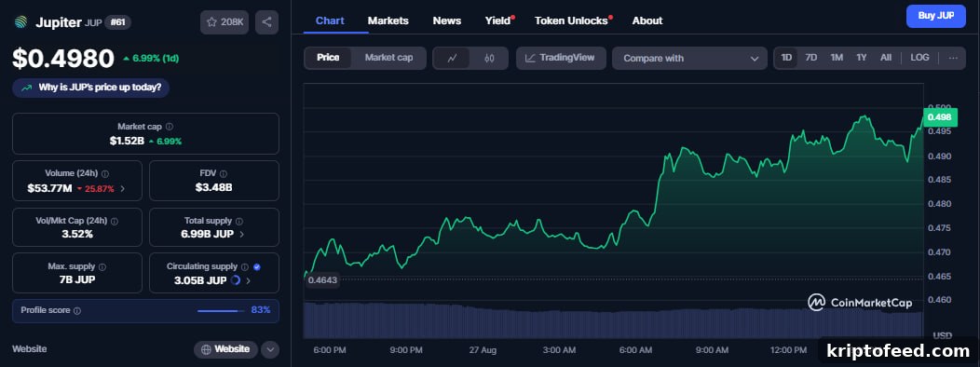Click the 83% profile score value

coord(261,311)
